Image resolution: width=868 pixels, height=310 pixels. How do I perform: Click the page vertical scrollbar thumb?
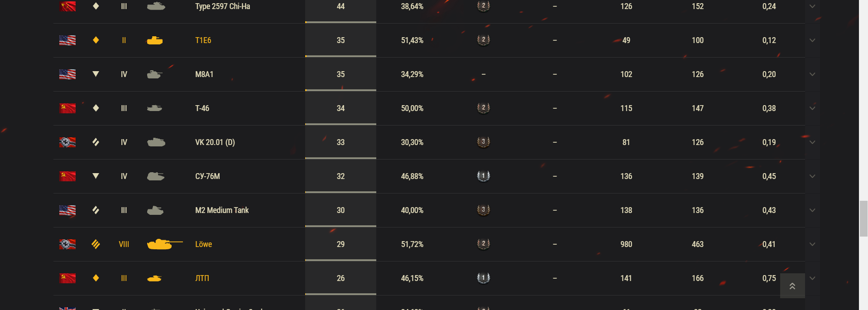point(863,218)
